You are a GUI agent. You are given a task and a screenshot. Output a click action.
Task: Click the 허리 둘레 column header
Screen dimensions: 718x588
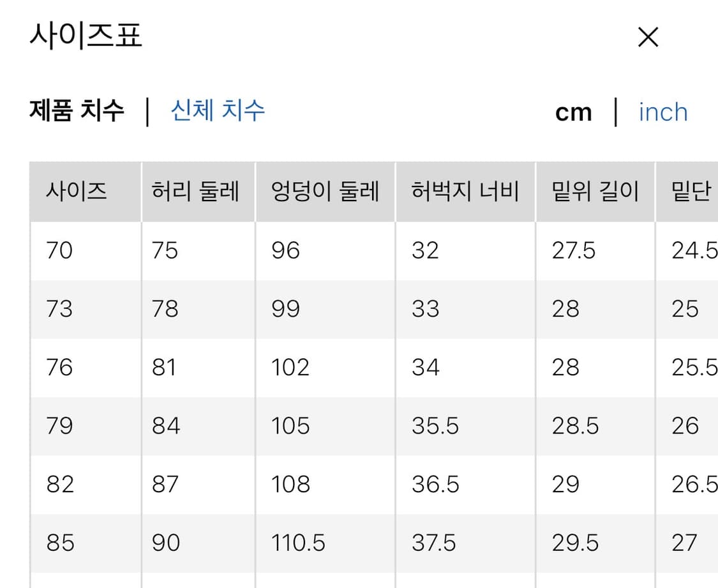196,191
